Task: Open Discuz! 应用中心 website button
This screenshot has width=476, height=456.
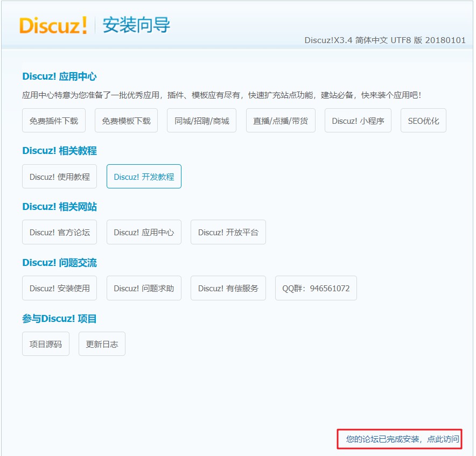Action: click(144, 232)
